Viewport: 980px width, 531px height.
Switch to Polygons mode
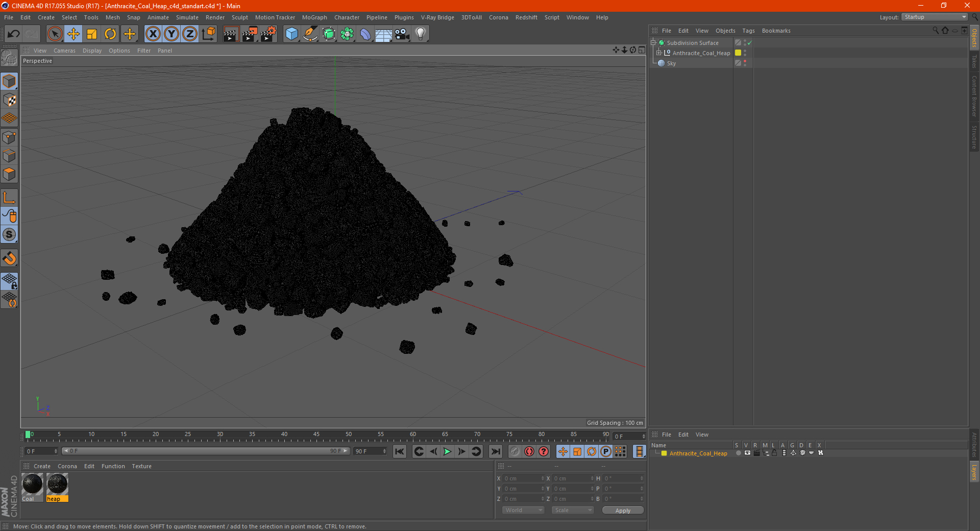pos(9,174)
